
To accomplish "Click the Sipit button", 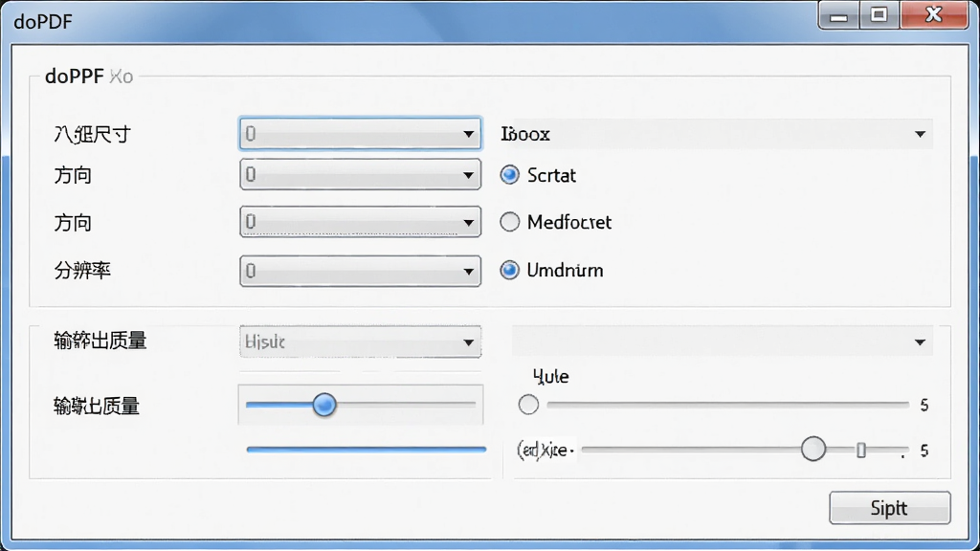I will 889,507.
